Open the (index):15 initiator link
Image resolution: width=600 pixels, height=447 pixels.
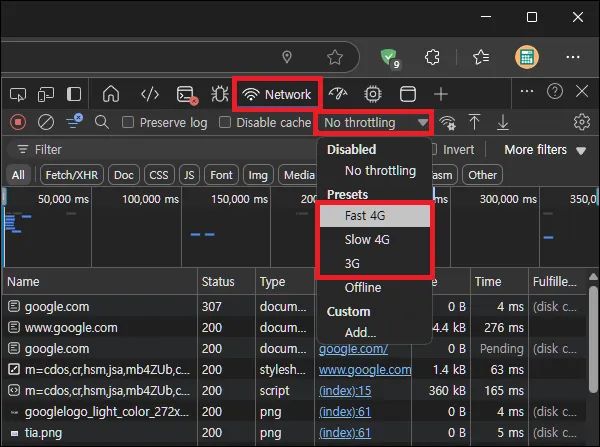(345, 391)
